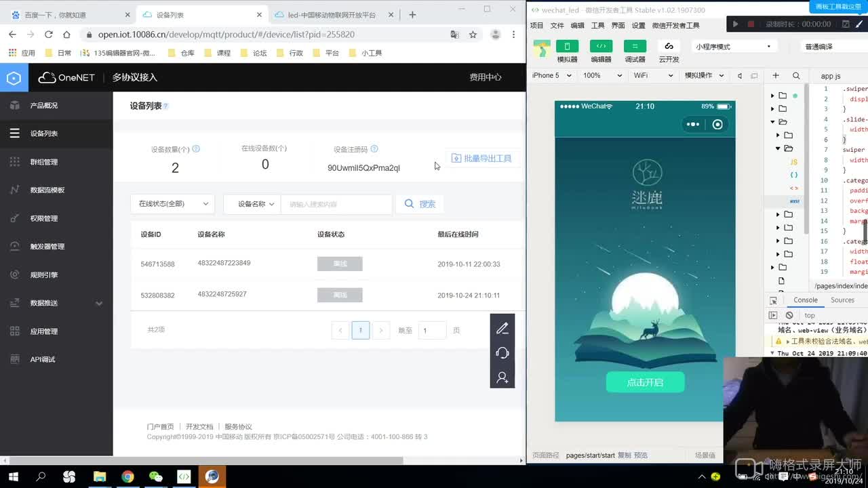Open 项目 menu in WeChat DevTools

point(536,26)
